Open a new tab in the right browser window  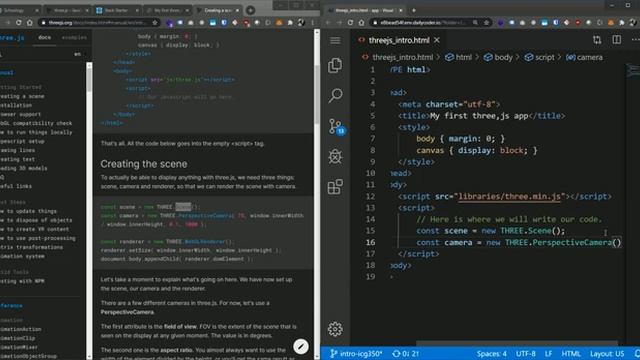413,10
